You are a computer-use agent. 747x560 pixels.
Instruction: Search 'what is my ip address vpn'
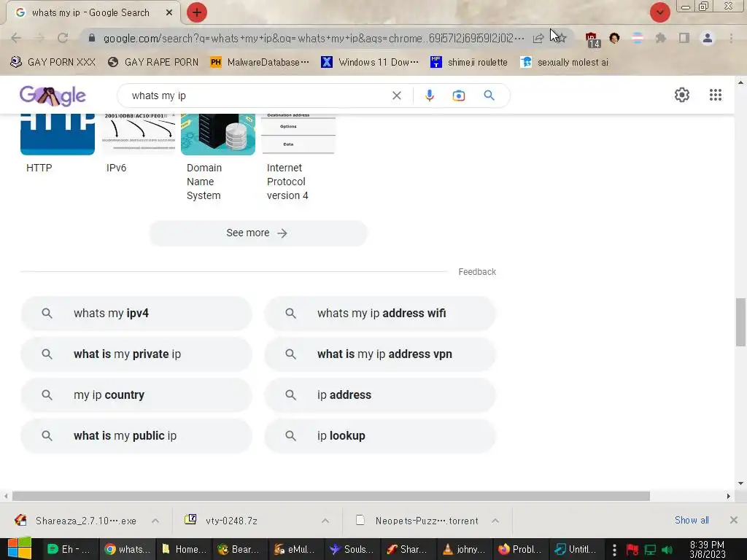[x=379, y=354]
